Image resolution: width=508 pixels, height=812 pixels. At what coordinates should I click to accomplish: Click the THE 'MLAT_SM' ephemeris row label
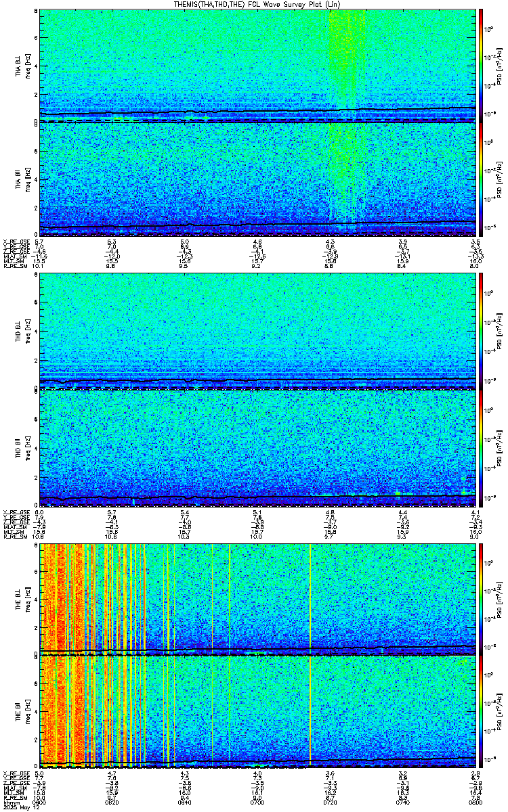coord(14,788)
